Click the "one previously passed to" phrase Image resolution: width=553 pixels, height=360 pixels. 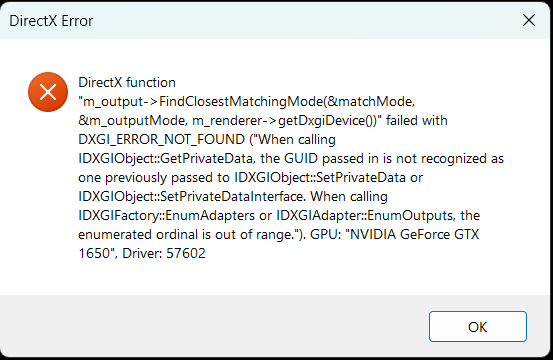(x=154, y=177)
